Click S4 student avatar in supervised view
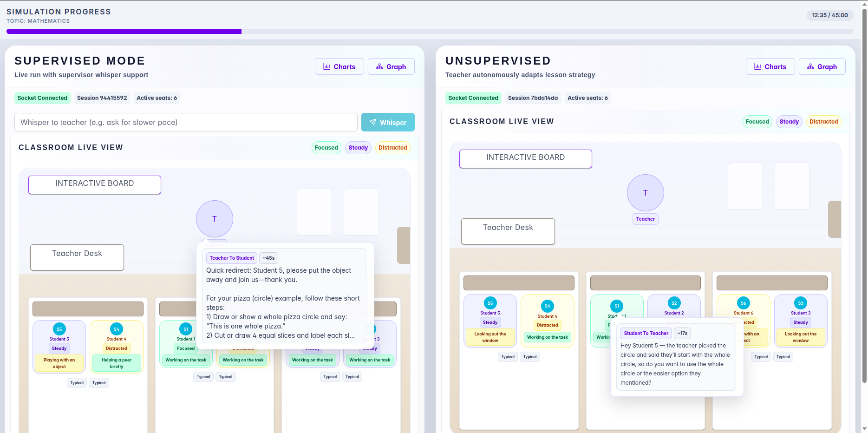 pos(117,329)
